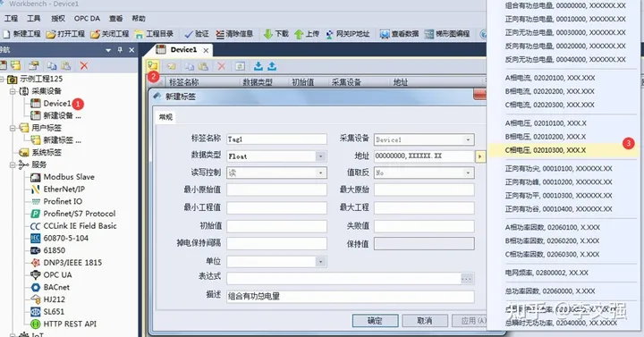Click the red delete X in Device1 toolbar
Viewport: 644px width, 337px height.
click(x=222, y=66)
